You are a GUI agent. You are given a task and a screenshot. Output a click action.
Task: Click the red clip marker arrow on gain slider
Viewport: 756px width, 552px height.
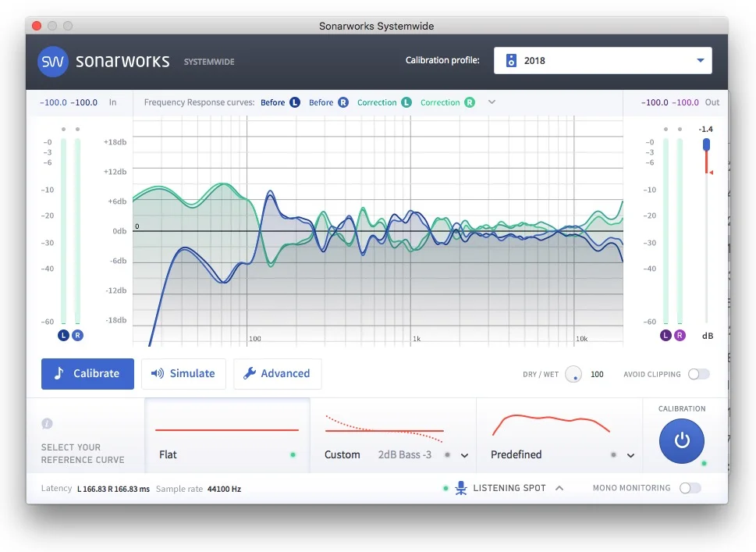(711, 173)
